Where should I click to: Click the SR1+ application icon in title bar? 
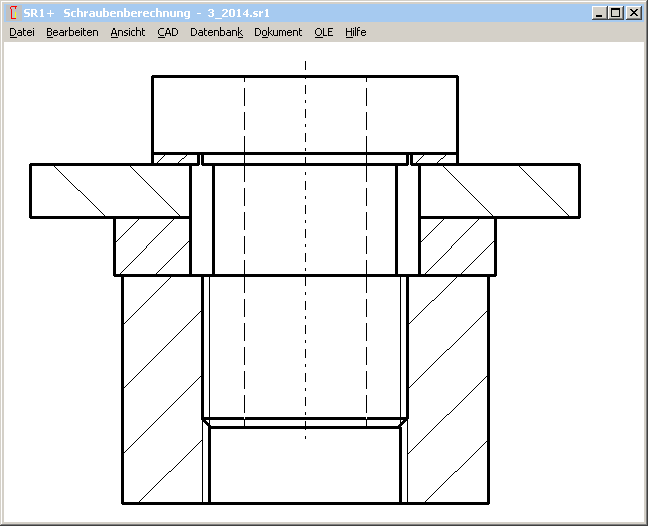13,13
